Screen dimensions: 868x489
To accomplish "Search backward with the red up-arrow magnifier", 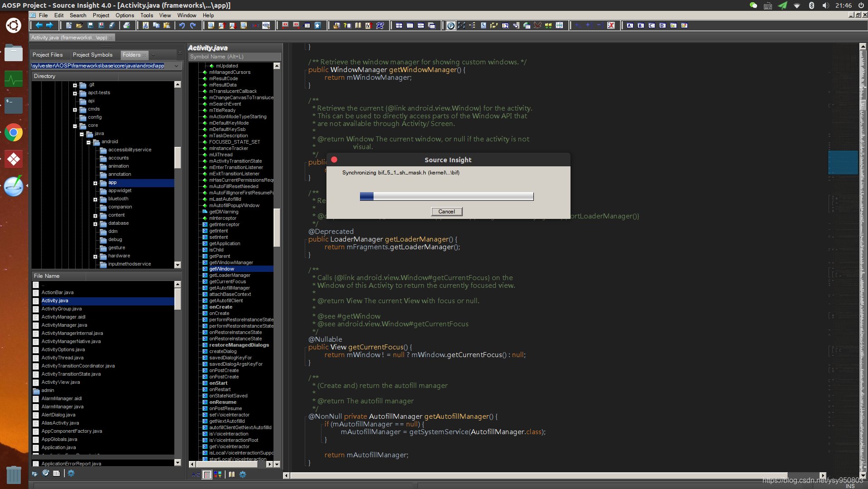I will pyautogui.click(x=222, y=25).
